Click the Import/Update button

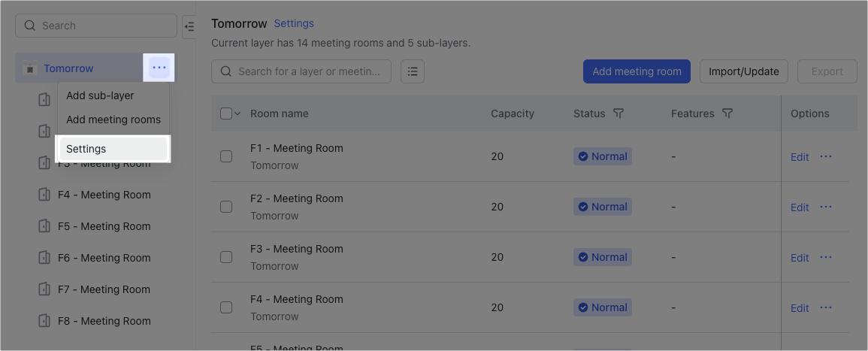pyautogui.click(x=744, y=71)
